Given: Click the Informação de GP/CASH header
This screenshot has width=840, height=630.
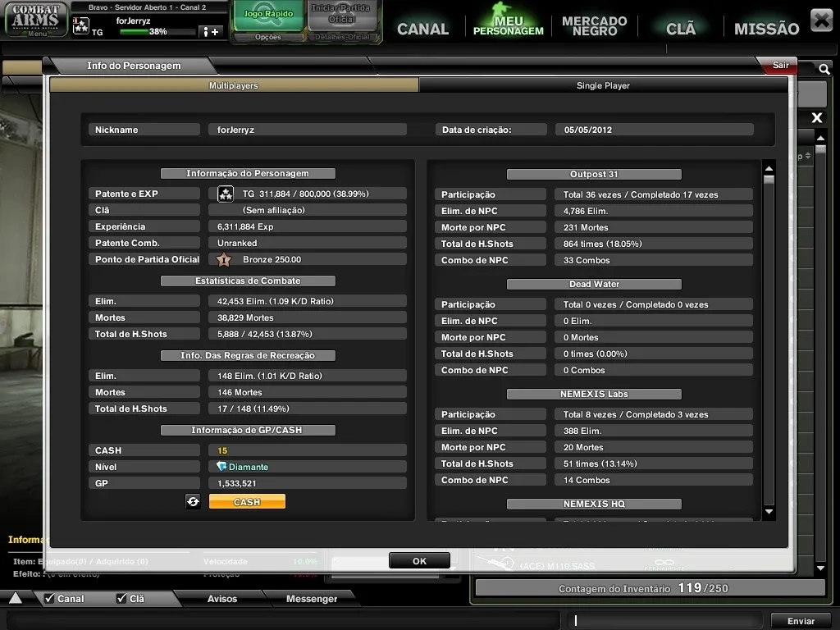Looking at the screenshot, I should point(248,430).
